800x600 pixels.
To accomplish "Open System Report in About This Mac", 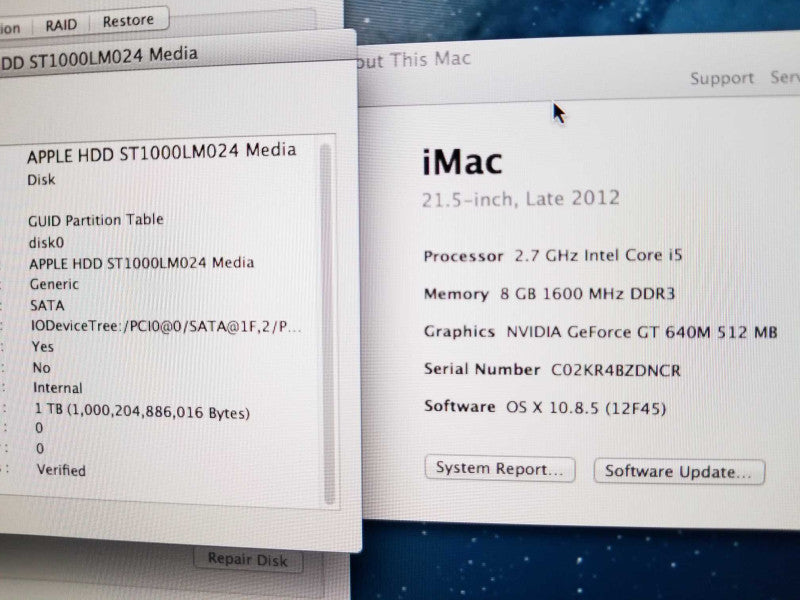I will [x=500, y=468].
